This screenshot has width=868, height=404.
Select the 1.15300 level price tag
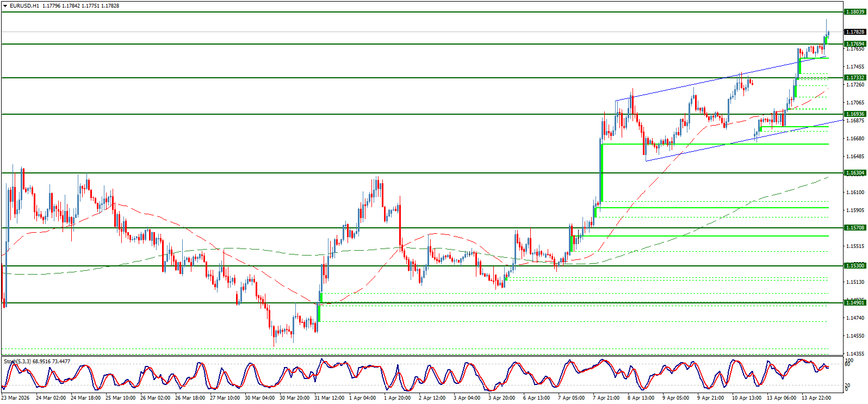854,266
